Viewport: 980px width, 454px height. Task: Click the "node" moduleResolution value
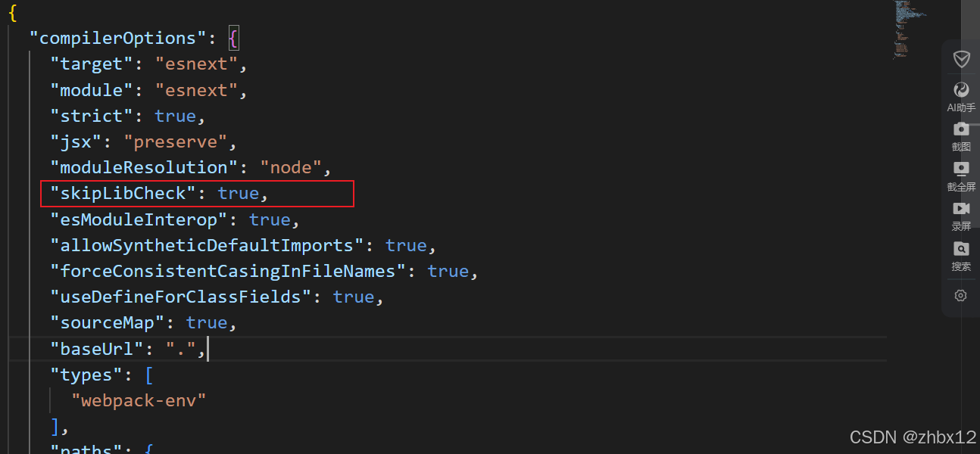[291, 167]
